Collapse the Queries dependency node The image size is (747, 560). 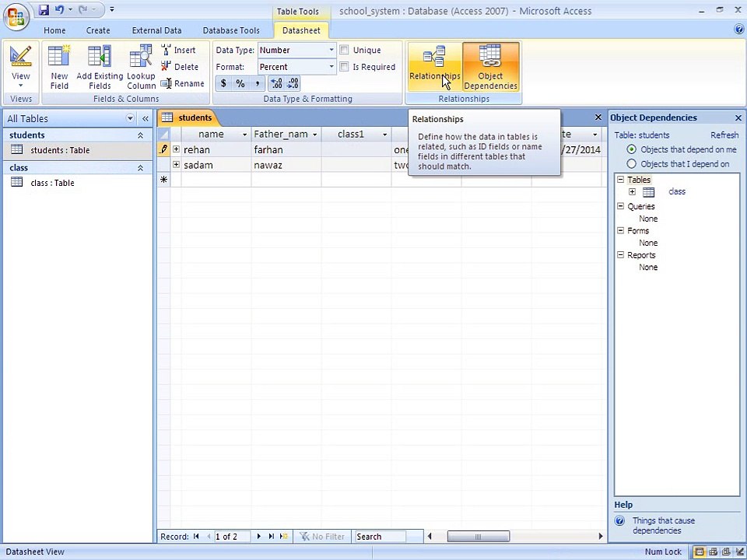click(620, 205)
